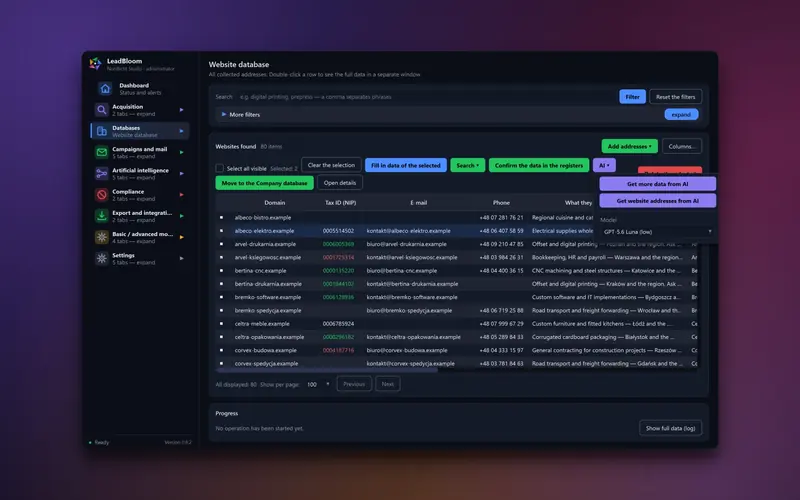Open the Compliance prohibited icon
Screen dimensions: 800x500
tap(102, 195)
